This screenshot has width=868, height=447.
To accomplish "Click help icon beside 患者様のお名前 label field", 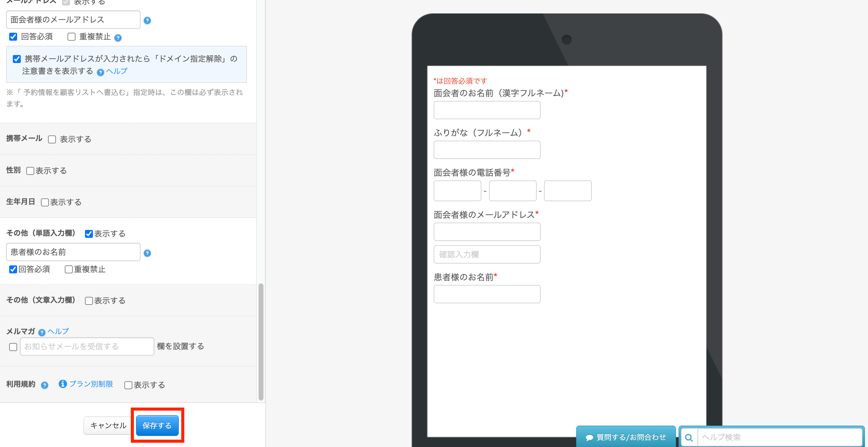I will click(x=147, y=253).
